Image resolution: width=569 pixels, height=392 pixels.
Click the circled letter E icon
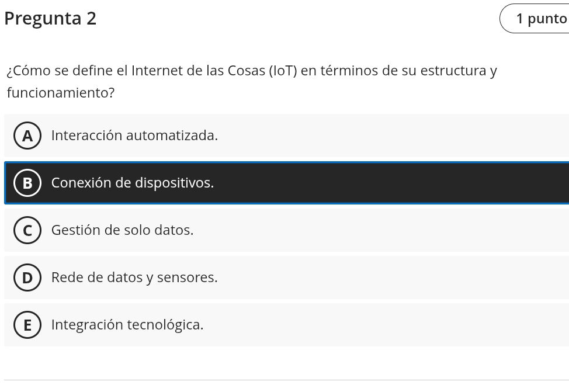27,325
